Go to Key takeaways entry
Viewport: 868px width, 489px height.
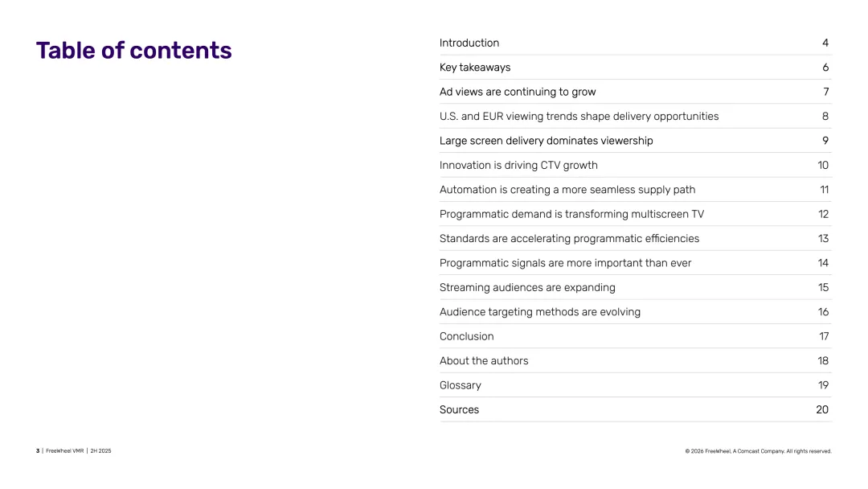[475, 68]
